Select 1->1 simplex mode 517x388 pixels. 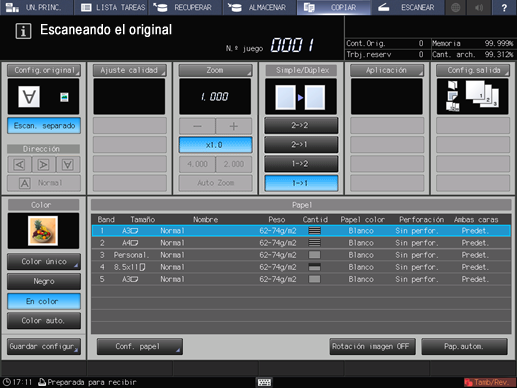301,183
